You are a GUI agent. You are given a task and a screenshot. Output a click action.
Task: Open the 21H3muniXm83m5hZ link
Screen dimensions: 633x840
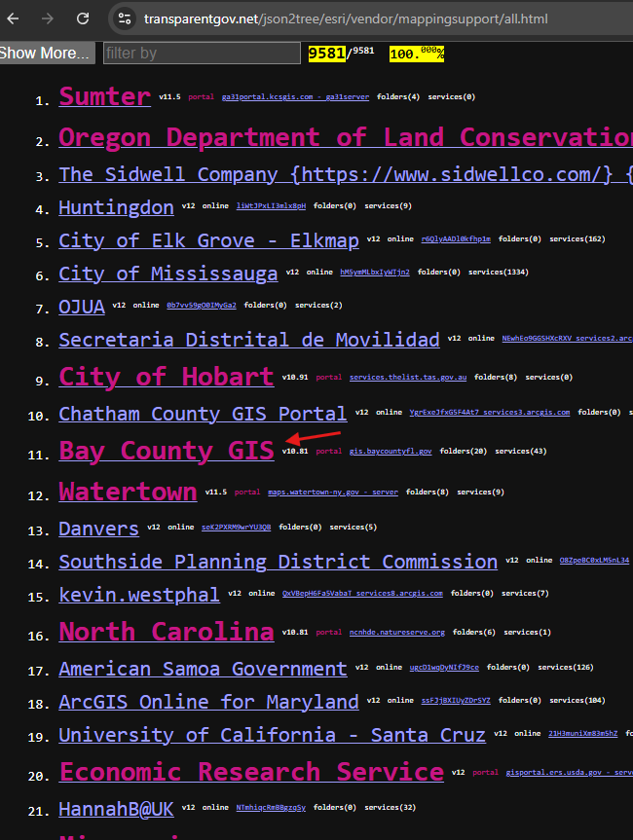pyautogui.click(x=582, y=734)
